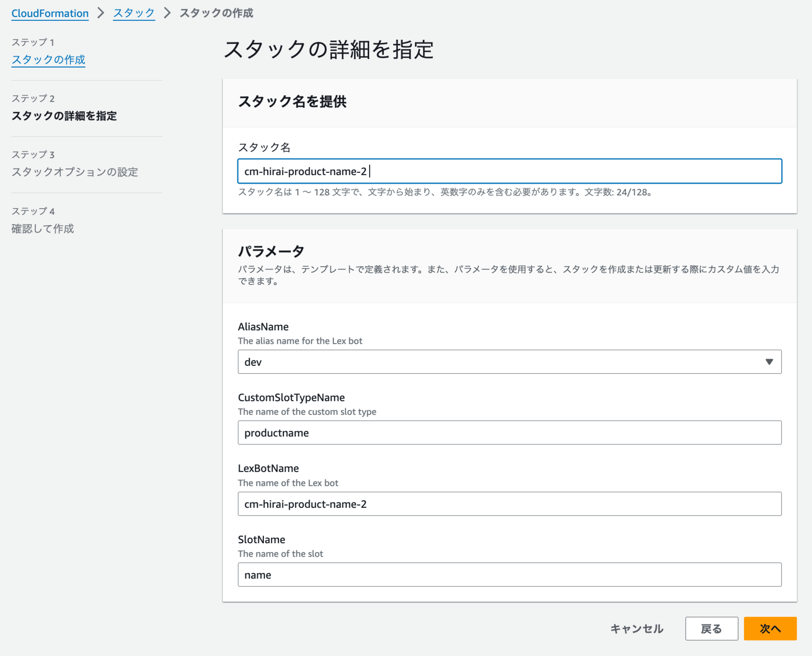
Task: Click the スタック名 input field
Action: pos(510,171)
